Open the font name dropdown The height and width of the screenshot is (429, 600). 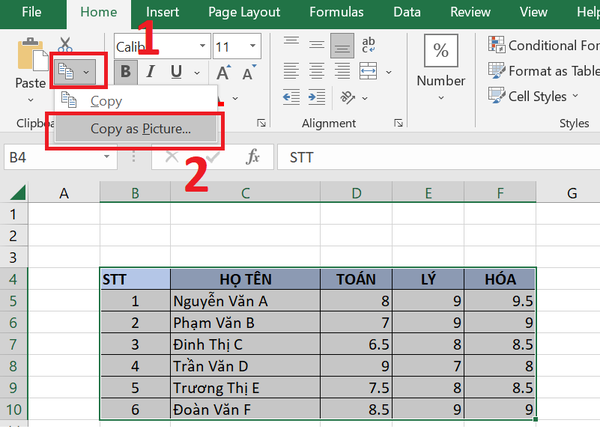pos(202,46)
